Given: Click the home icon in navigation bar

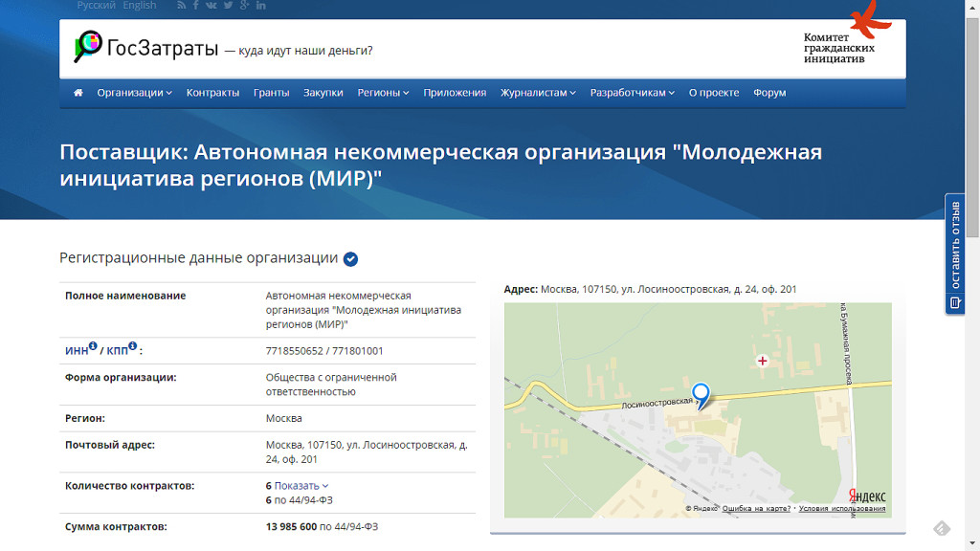Looking at the screenshot, I should point(78,93).
